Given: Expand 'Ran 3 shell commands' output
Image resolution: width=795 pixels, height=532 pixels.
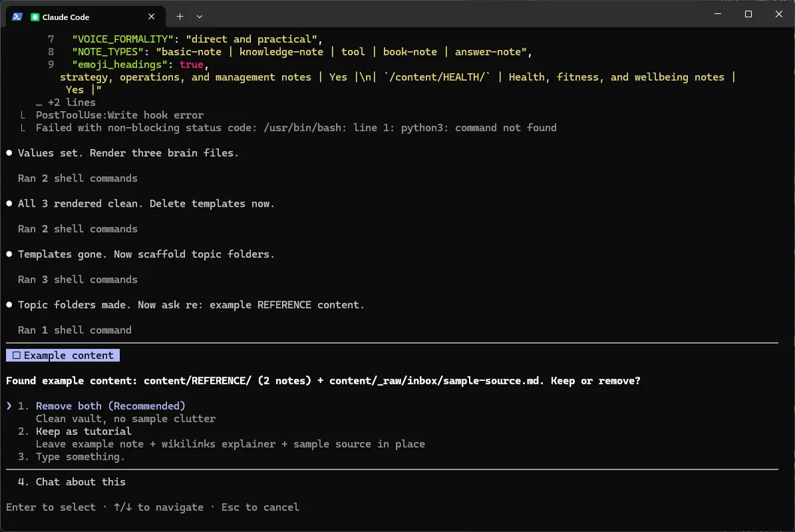Looking at the screenshot, I should (x=78, y=280).
